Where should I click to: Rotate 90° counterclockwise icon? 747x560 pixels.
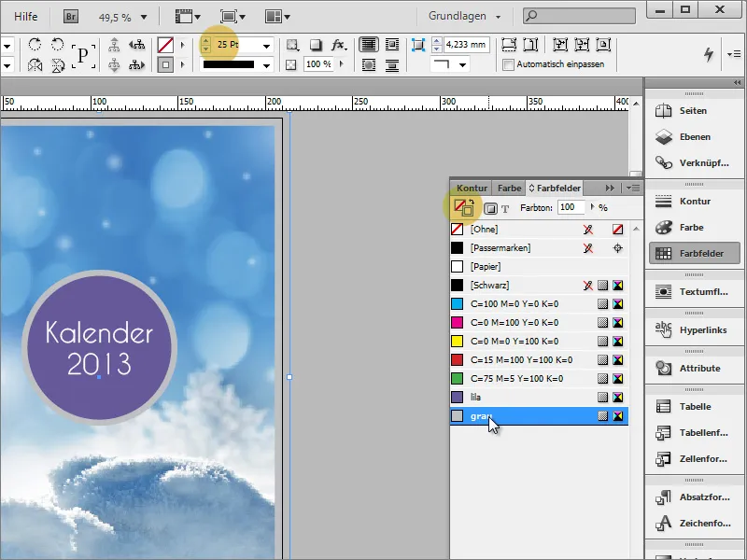tap(57, 44)
